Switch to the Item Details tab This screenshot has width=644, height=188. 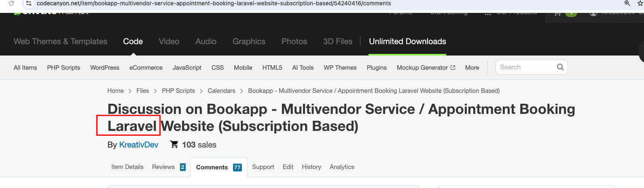127,167
